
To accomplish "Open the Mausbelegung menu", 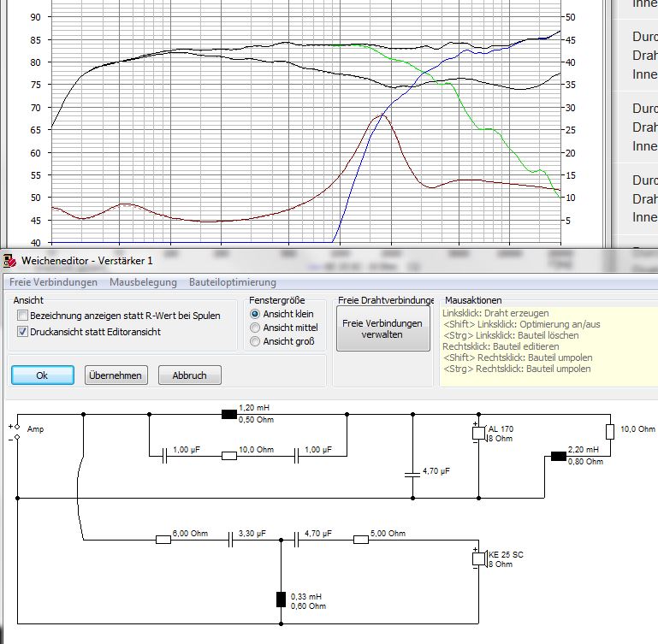I will [143, 282].
